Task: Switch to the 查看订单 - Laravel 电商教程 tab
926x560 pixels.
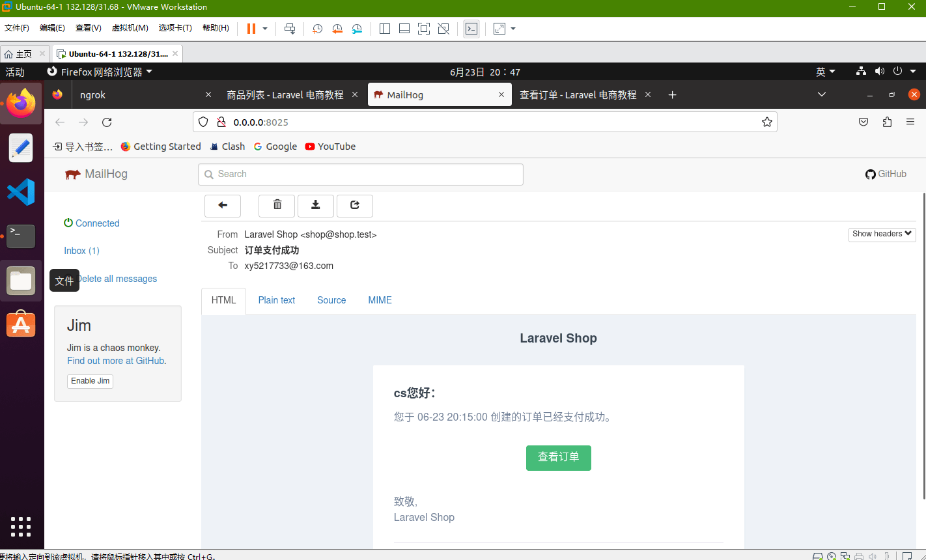Action: point(585,95)
